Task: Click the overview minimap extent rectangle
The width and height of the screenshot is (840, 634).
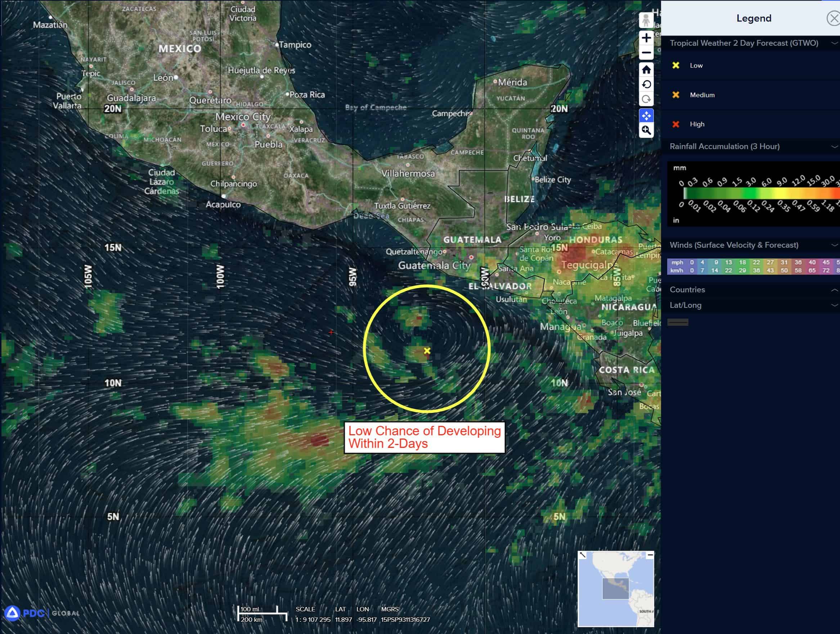Action: point(615,588)
